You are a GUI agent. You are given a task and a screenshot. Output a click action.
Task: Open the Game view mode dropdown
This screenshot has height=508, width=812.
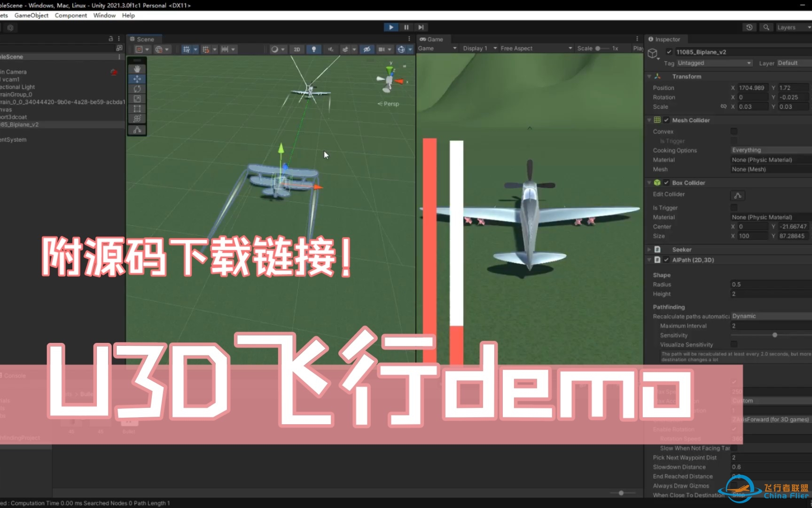click(x=437, y=48)
